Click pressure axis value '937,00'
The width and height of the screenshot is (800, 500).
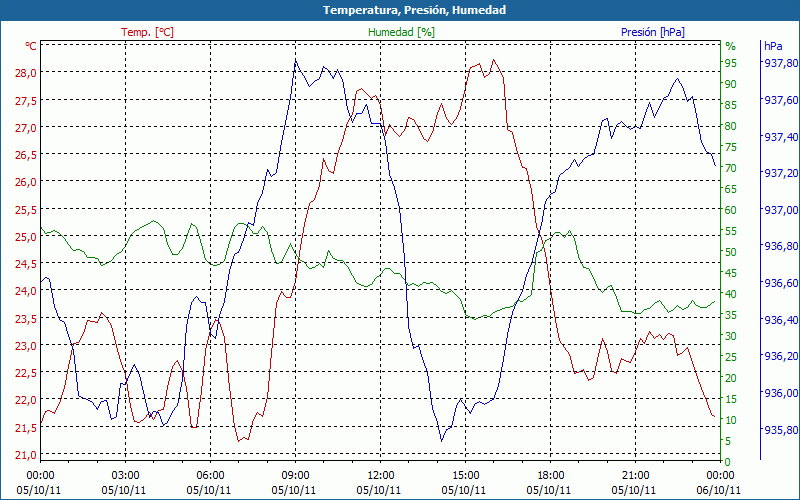[x=780, y=210]
